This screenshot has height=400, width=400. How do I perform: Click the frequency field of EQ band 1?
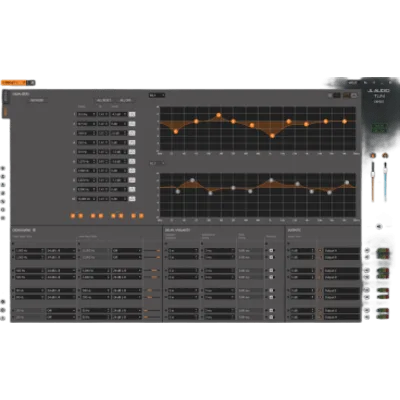click(x=86, y=114)
